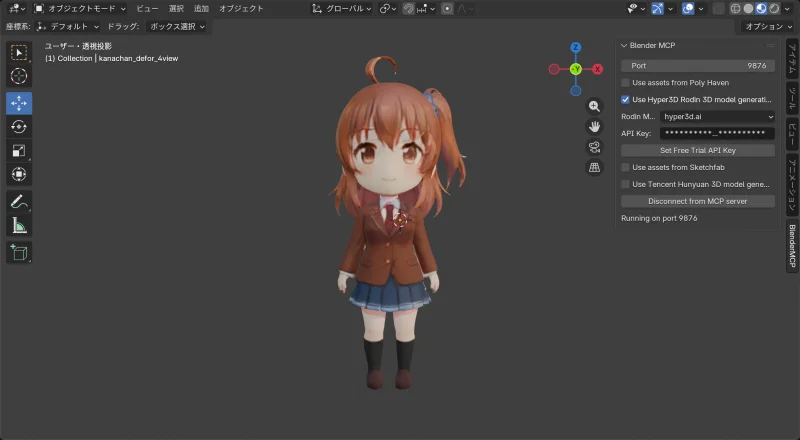Screen dimensions: 800x440
Task: Select the Cursor tool
Action: 19,76
